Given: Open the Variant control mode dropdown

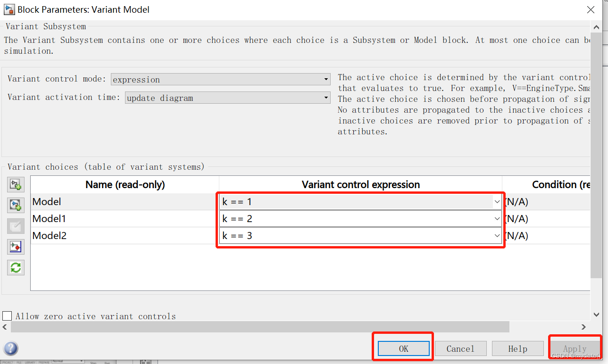Looking at the screenshot, I should 326,79.
